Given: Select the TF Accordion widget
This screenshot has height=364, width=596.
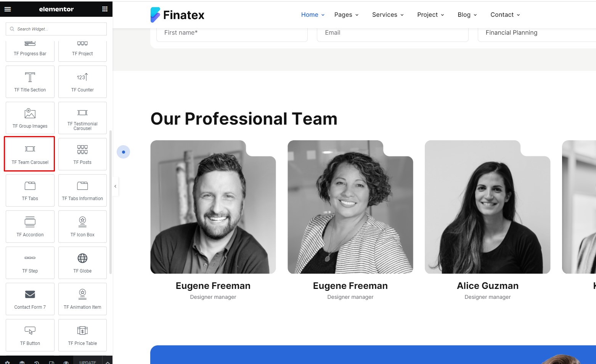Looking at the screenshot, I should (x=30, y=226).
